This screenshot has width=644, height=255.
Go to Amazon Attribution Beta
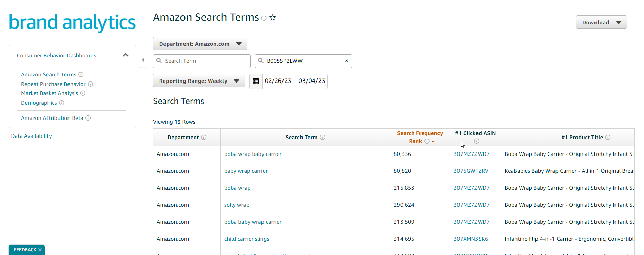pyautogui.click(x=52, y=118)
